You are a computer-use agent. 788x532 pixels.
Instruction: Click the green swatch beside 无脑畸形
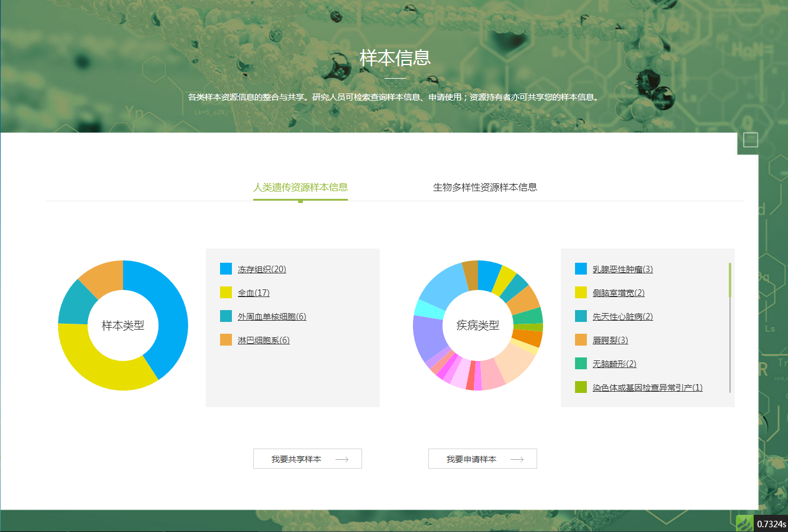[581, 363]
